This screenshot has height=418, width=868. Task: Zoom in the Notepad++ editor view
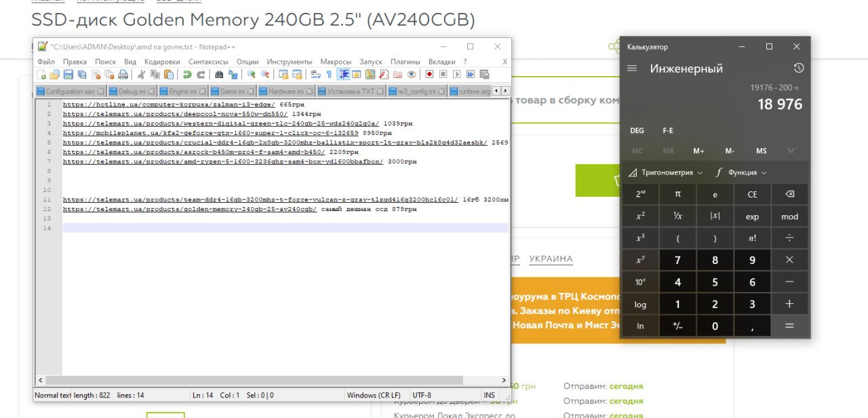tap(251, 75)
